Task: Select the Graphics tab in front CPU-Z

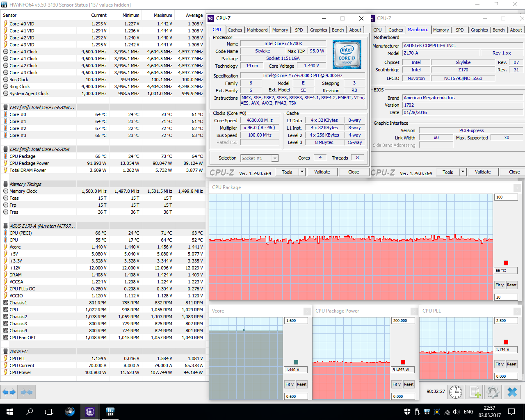Action: 319,30
